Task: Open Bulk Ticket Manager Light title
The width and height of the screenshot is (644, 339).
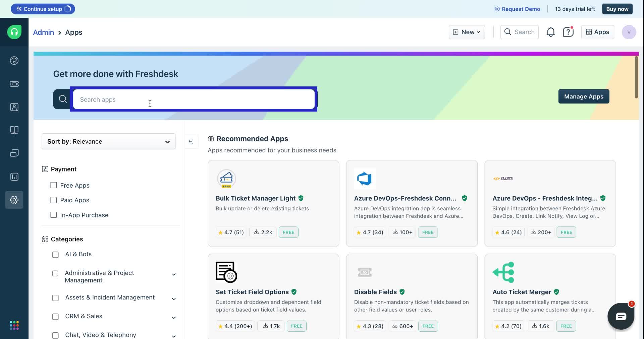Action: point(256,198)
